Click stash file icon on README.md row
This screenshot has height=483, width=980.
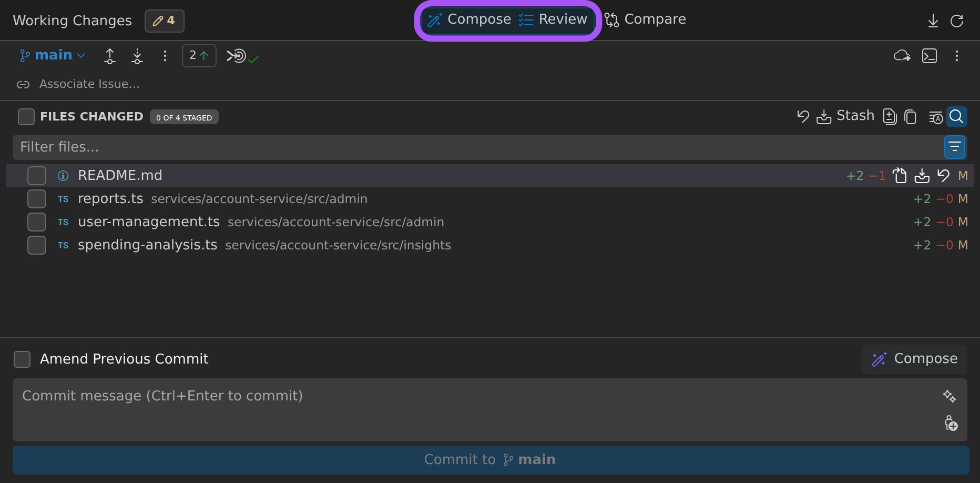click(x=922, y=176)
